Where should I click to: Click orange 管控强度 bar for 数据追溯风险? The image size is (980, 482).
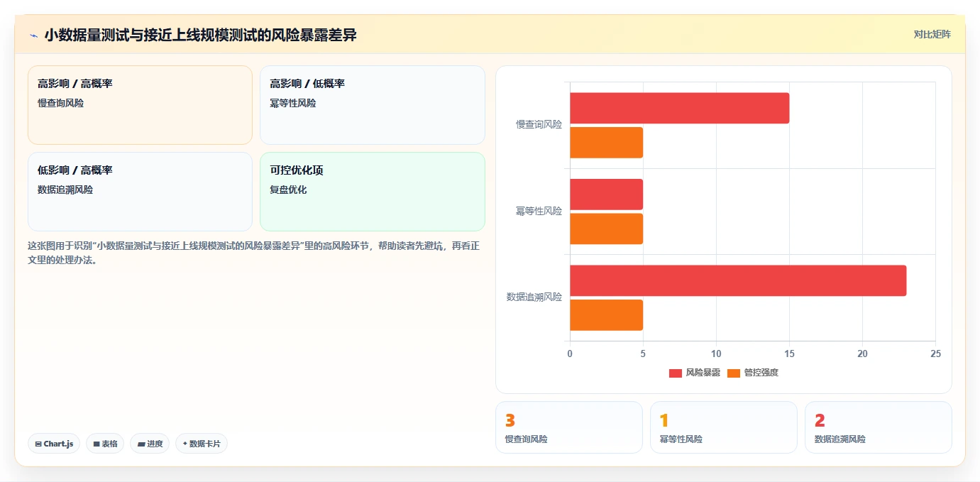[606, 315]
